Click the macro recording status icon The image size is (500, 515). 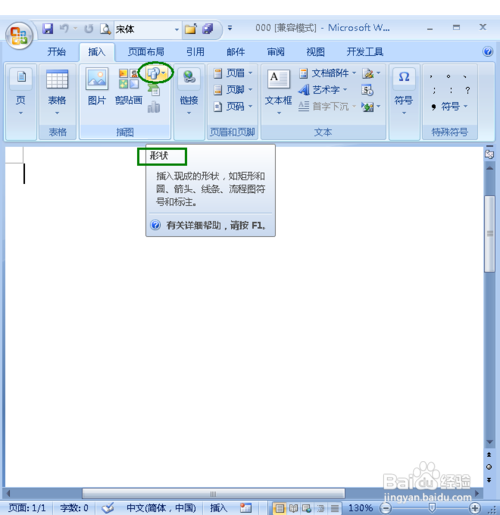pyautogui.click(x=246, y=508)
